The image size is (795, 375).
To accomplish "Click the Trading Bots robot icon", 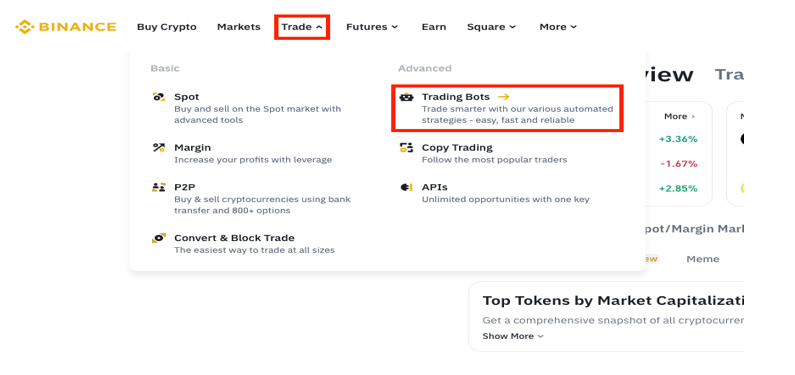I will [406, 97].
